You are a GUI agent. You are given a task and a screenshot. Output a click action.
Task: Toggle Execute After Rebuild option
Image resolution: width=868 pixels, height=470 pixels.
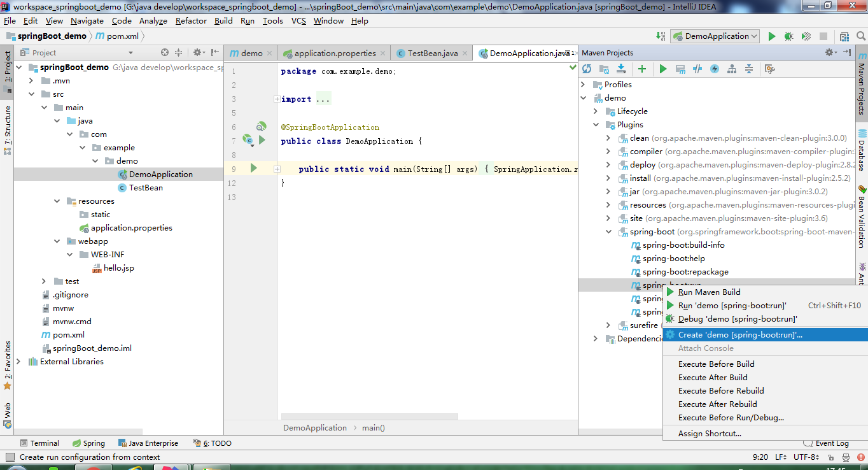[766, 404]
